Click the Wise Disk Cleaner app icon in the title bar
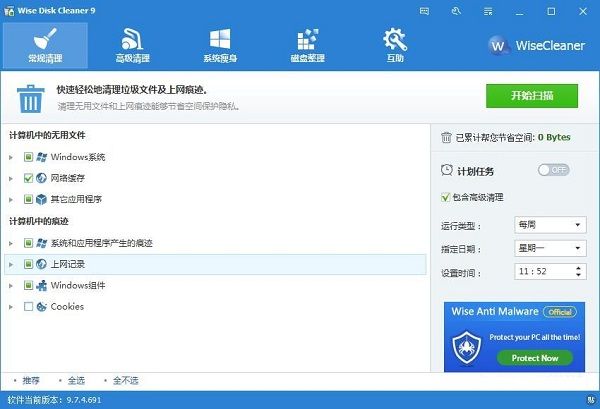 [9, 11]
